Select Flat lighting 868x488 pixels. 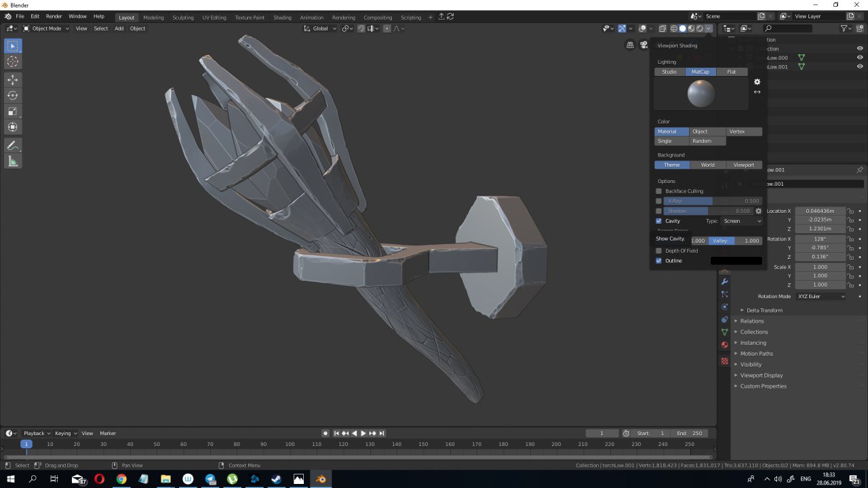tap(732, 72)
